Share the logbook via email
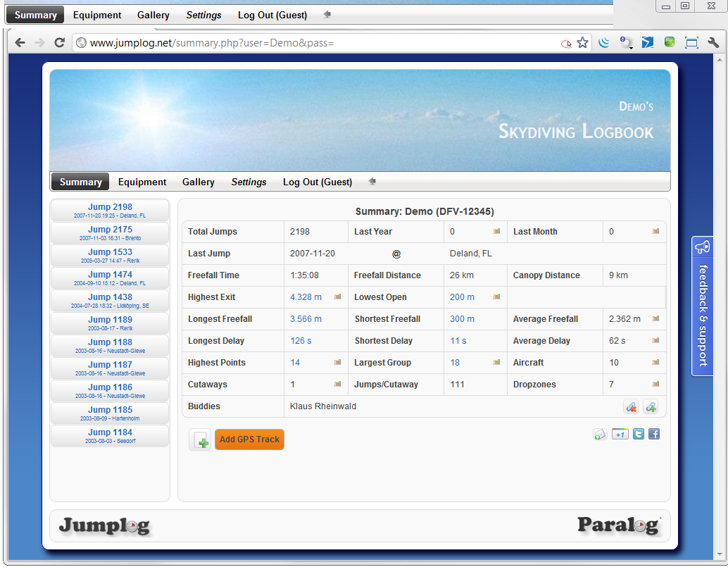Image resolution: width=728 pixels, height=567 pixels. tap(600, 435)
